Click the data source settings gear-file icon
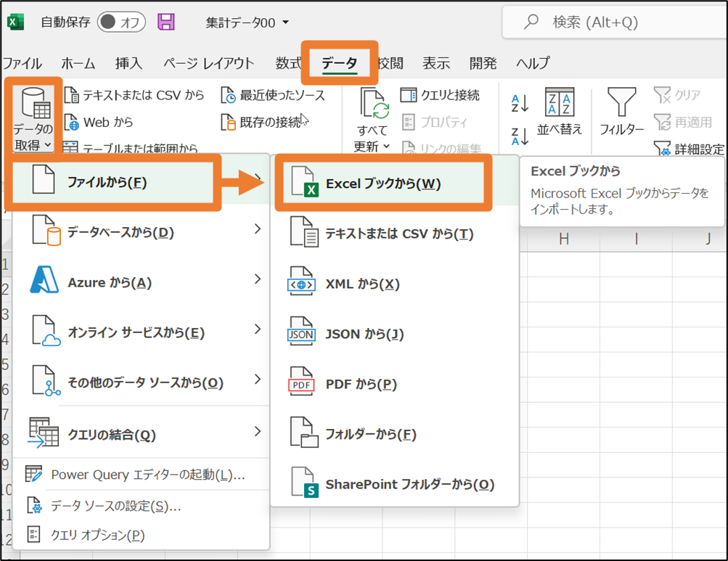Image resolution: width=728 pixels, height=561 pixels. [x=34, y=505]
